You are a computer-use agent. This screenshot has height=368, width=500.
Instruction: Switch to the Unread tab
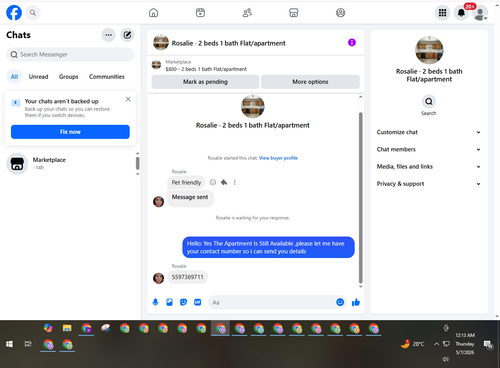point(38,77)
